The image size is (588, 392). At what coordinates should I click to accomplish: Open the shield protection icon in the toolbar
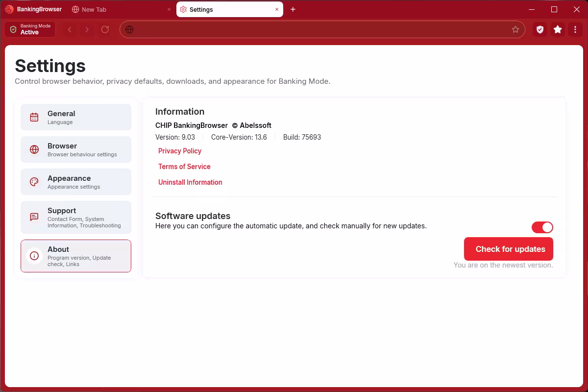click(x=540, y=29)
